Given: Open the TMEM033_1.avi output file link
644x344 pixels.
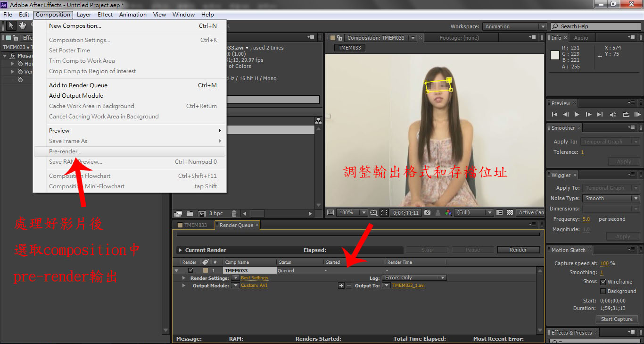Looking at the screenshot, I should (x=408, y=285).
